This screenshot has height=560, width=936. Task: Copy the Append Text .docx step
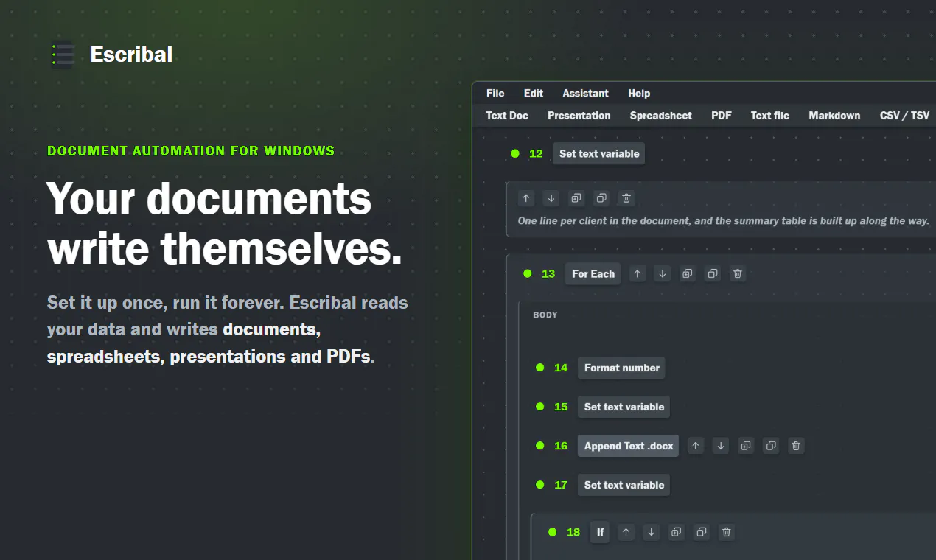(771, 446)
